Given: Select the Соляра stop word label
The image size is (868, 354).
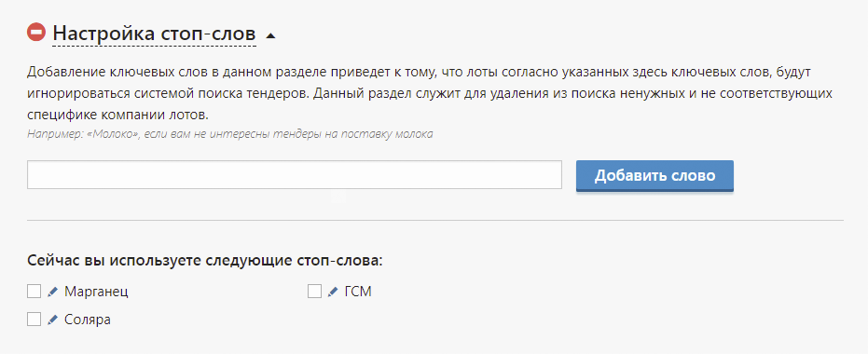Looking at the screenshot, I should click(x=88, y=320).
